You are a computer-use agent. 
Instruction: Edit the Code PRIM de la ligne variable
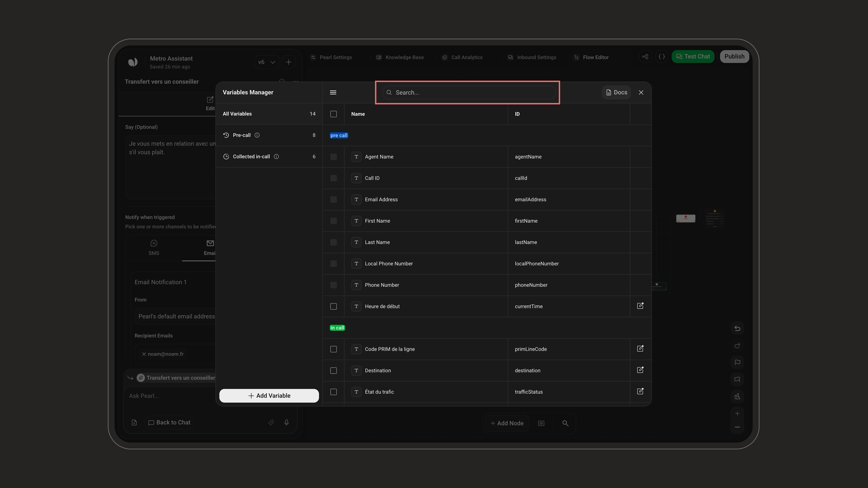pyautogui.click(x=640, y=349)
